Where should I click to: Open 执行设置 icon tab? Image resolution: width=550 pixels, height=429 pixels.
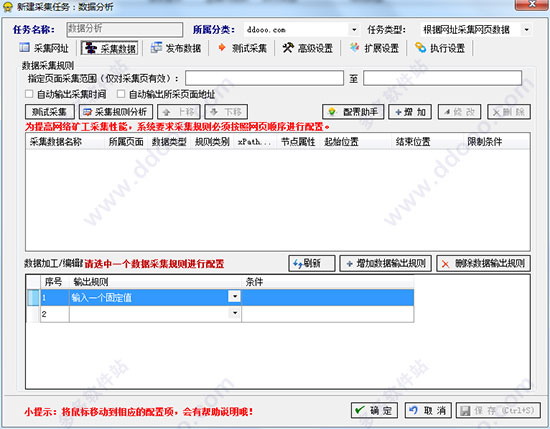point(420,48)
